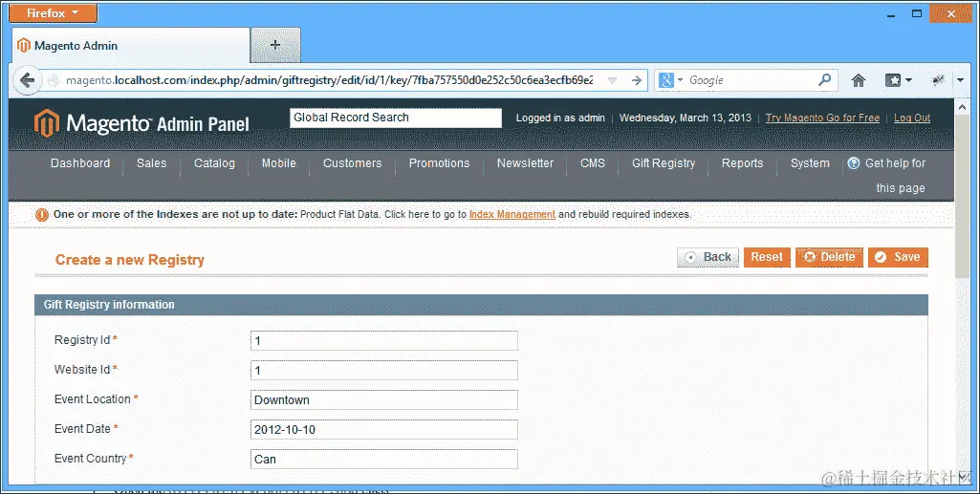
Task: Open the toolbar overflow dropdown arrow
Action: (x=961, y=80)
